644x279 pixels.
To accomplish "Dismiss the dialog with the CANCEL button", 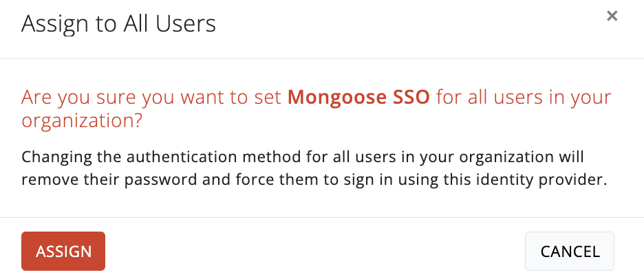I will click(569, 251).
